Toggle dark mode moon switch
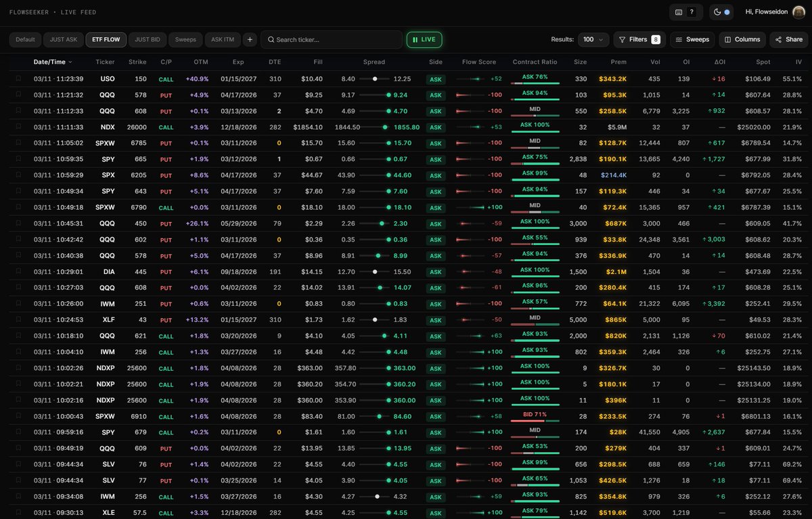The height and width of the screenshot is (519, 812). pyautogui.click(x=722, y=12)
